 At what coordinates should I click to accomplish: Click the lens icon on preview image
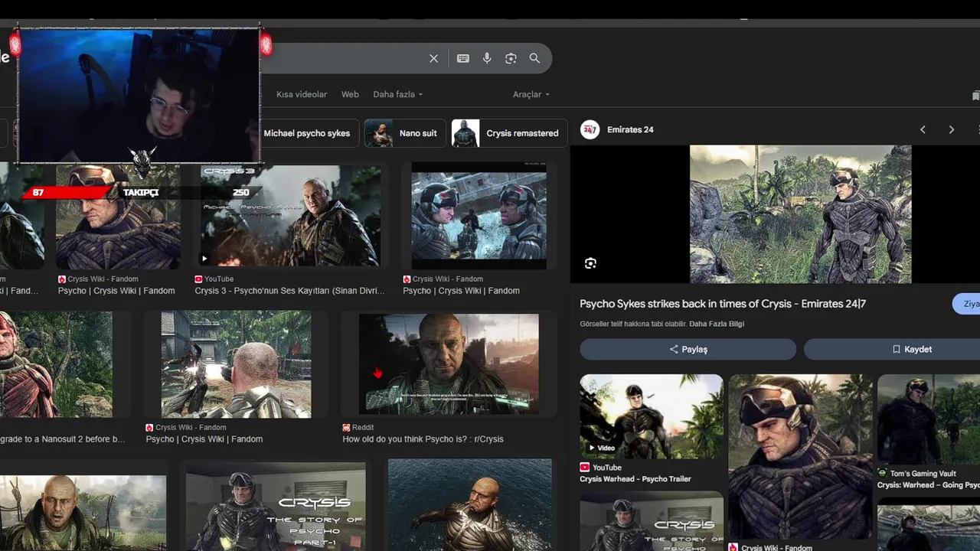(590, 263)
